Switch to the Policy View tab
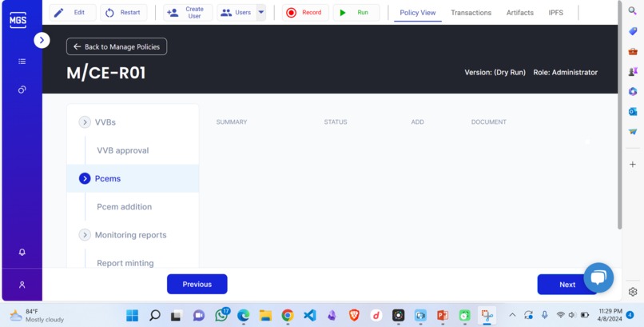Viewport: 644px width, 327px height. 418,13
